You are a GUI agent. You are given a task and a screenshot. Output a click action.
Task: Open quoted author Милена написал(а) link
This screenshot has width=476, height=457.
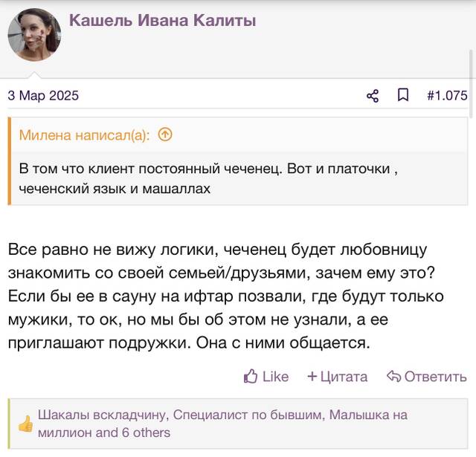84,135
